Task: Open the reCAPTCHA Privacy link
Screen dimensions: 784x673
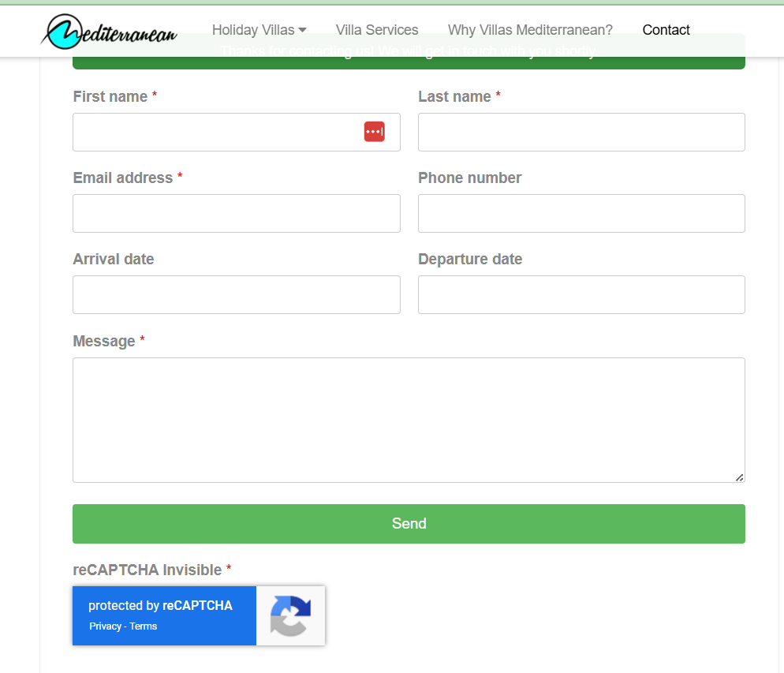Action: 105,626
